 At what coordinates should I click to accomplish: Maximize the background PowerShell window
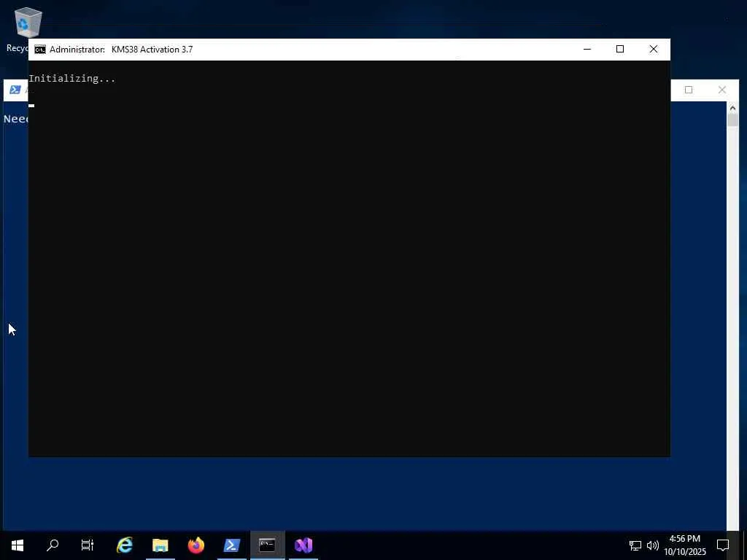click(x=689, y=90)
